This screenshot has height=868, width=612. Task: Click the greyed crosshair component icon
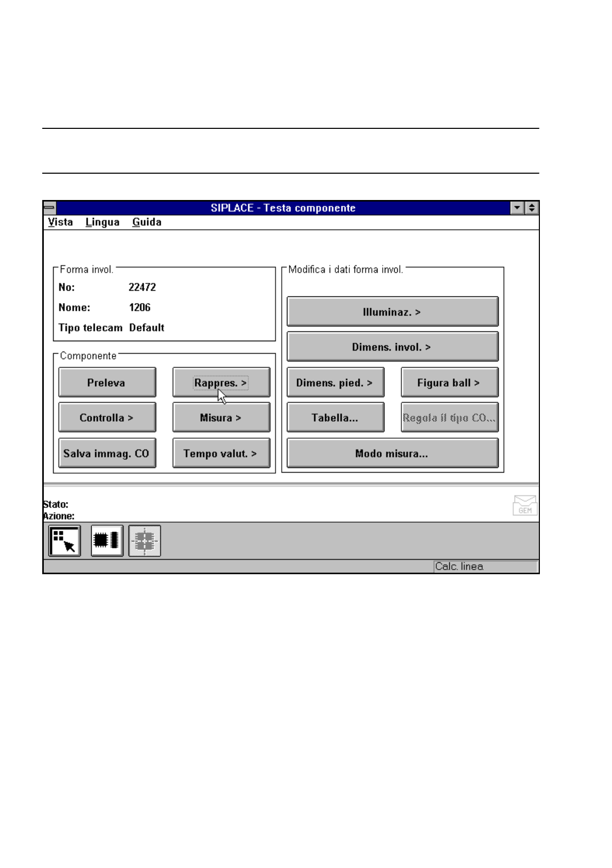click(x=145, y=541)
